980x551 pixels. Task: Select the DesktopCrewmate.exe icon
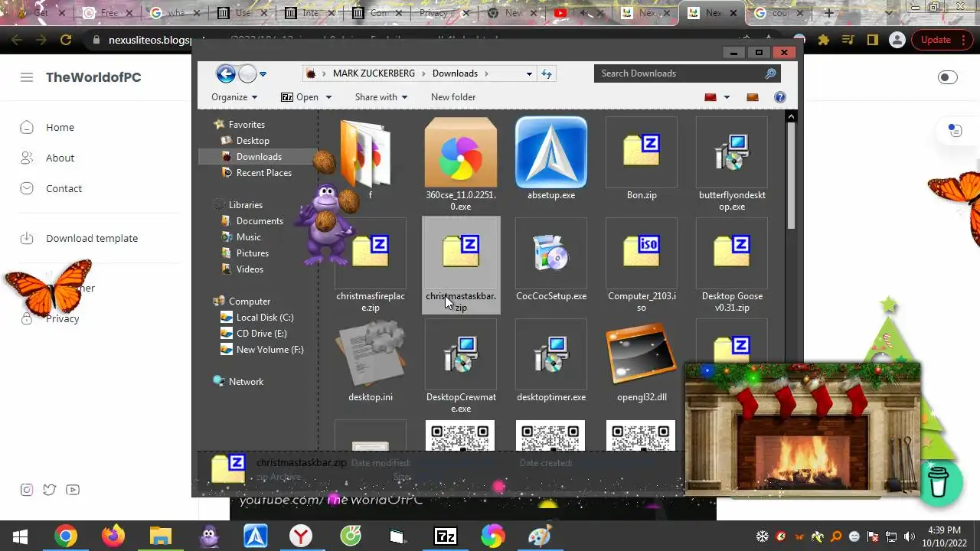[x=461, y=354]
